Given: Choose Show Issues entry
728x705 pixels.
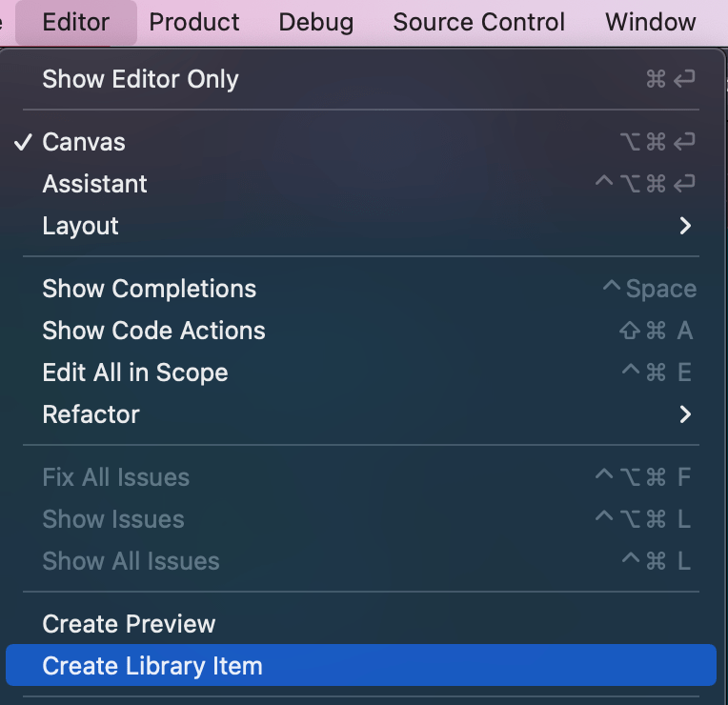Looking at the screenshot, I should coord(113,519).
